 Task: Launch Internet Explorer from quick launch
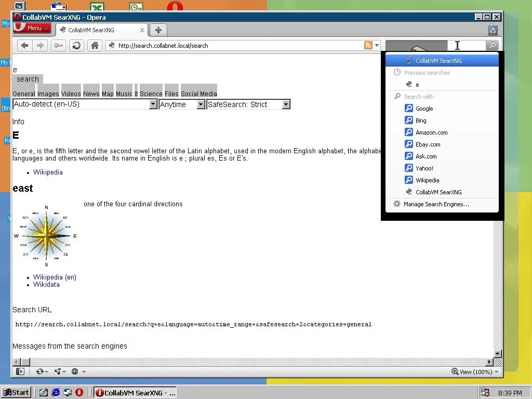coord(56,393)
